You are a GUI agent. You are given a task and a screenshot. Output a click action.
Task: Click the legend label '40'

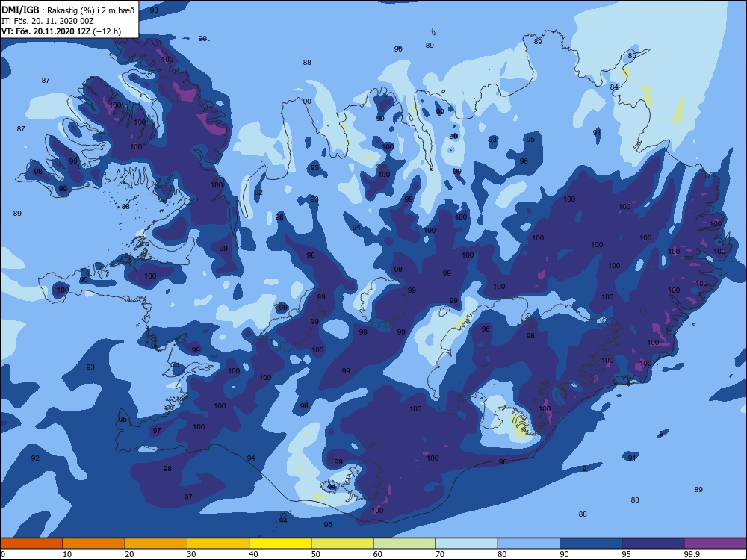pyautogui.click(x=253, y=554)
